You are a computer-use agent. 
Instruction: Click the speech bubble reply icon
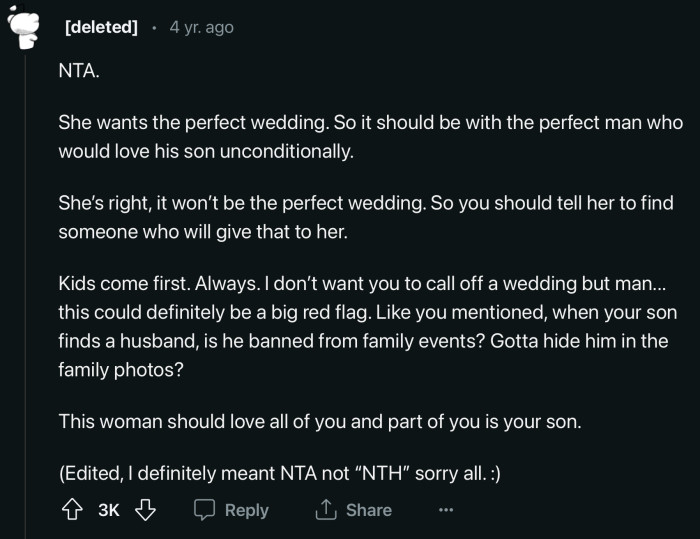coord(205,510)
